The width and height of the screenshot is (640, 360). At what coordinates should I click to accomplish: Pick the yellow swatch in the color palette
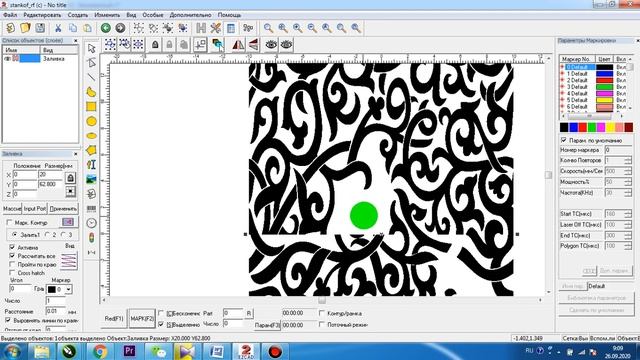click(x=610, y=127)
